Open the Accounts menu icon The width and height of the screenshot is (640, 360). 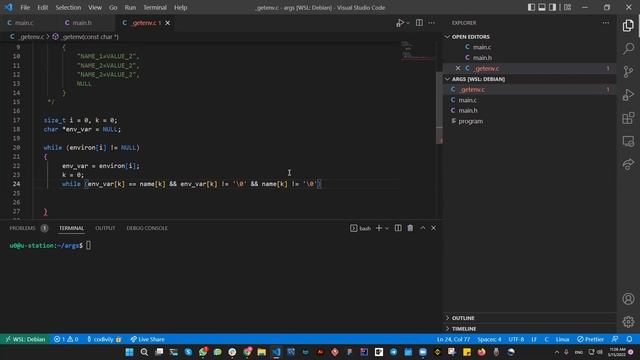pos(628,299)
